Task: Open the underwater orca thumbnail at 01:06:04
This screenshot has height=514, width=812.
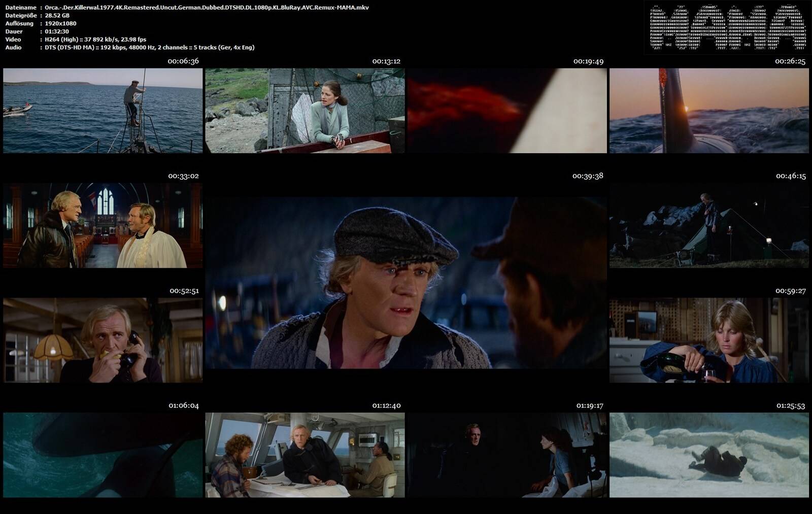Action: click(103, 455)
